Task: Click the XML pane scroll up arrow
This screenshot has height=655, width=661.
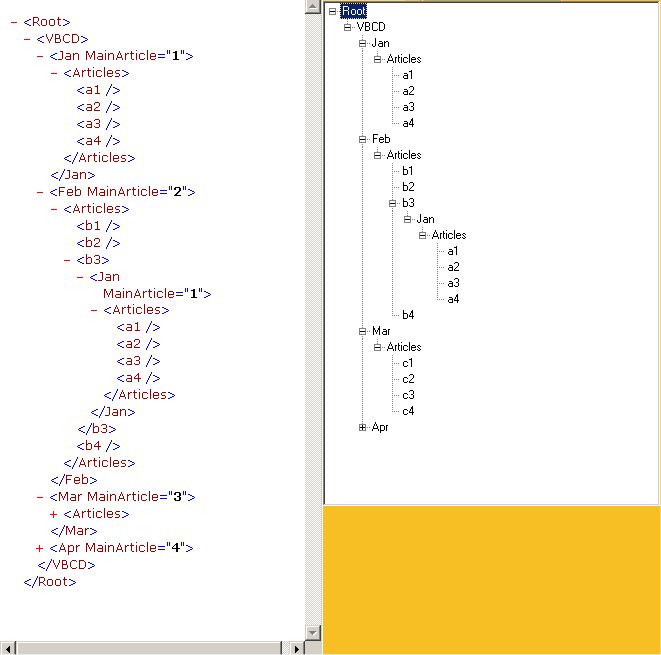Action: coord(313,6)
